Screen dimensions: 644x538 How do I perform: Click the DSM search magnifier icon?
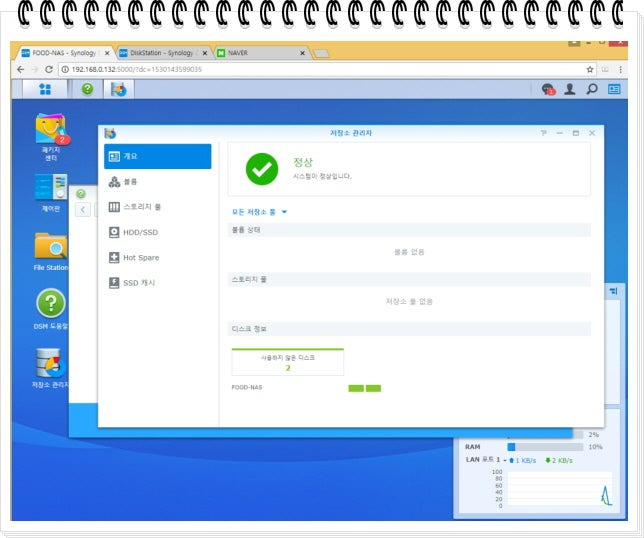click(x=592, y=89)
